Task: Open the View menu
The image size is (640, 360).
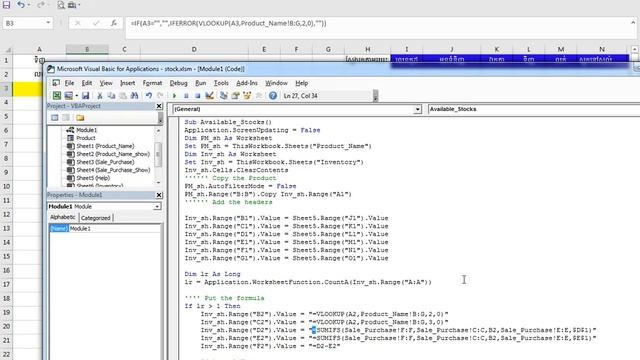Action: click(106, 83)
